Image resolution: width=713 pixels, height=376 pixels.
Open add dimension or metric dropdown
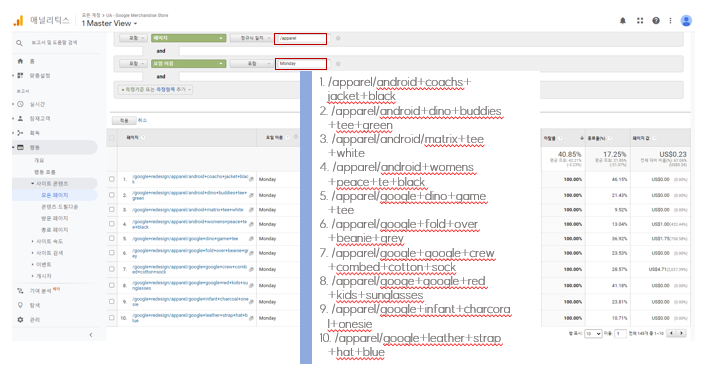click(156, 90)
